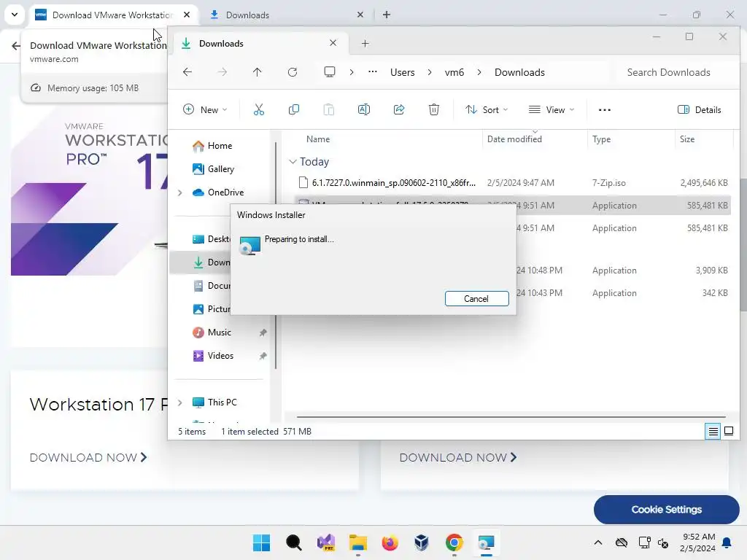Open Home in the navigation pane
The width and height of the screenshot is (747, 560).
click(x=220, y=146)
